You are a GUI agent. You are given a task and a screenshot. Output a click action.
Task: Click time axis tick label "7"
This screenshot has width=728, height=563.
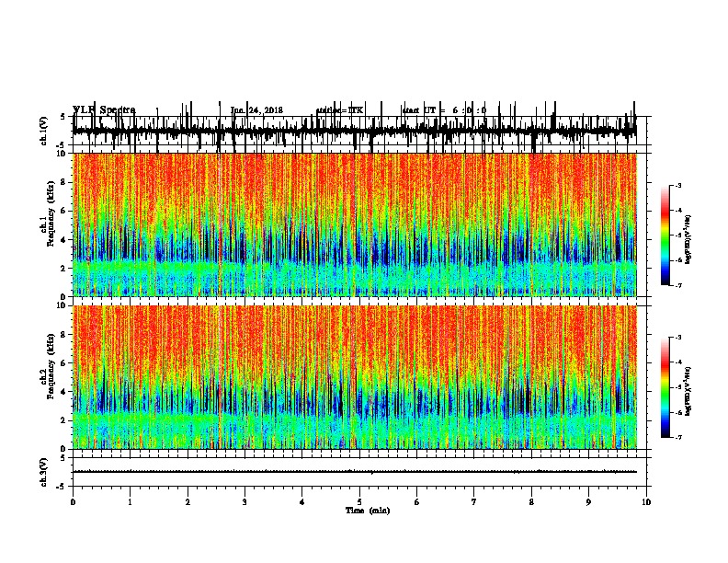(474, 502)
